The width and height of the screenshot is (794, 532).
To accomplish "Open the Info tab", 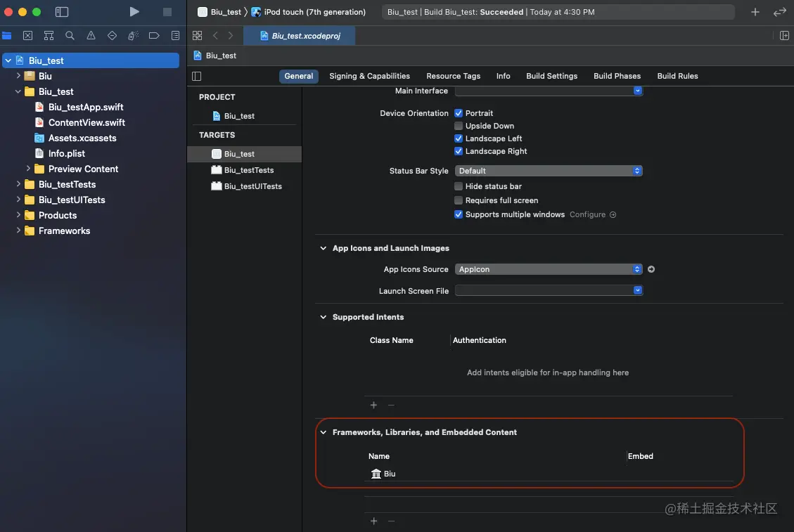I will [x=504, y=76].
